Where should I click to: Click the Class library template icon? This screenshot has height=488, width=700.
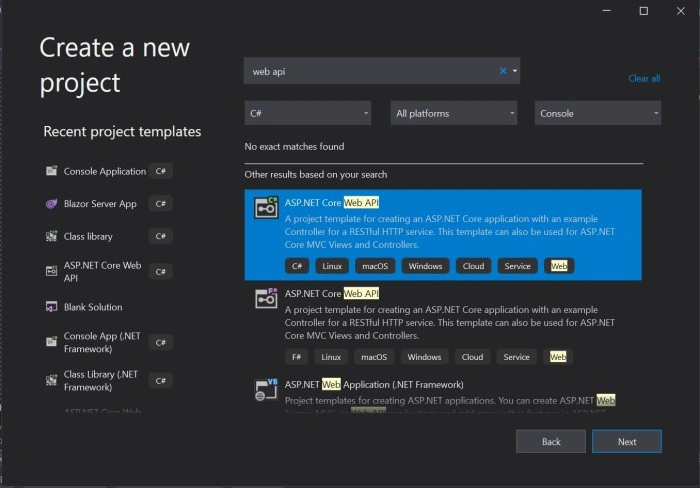pyautogui.click(x=51, y=236)
